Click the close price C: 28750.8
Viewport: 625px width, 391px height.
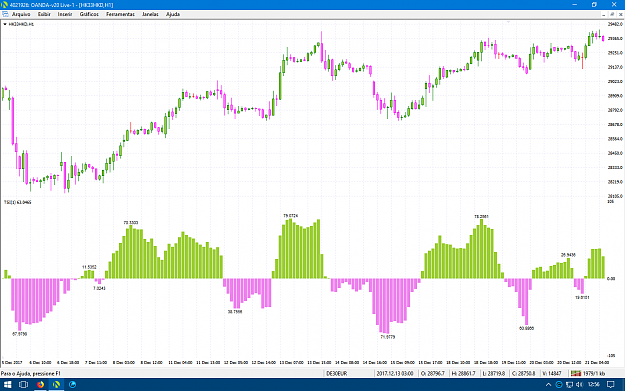(x=523, y=373)
